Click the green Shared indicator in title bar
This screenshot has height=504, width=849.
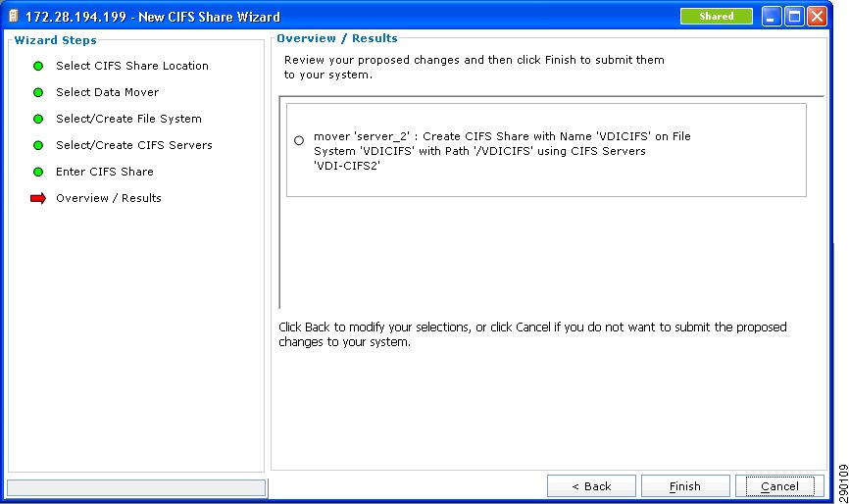point(716,17)
